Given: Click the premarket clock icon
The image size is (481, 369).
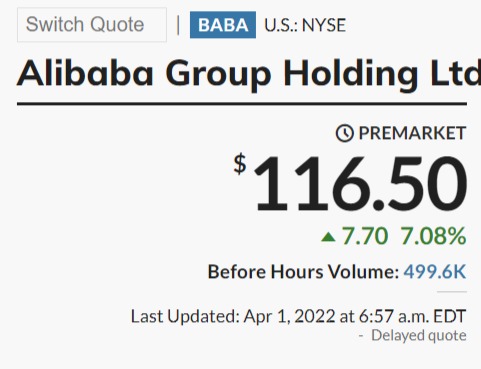Looking at the screenshot, I should [344, 133].
